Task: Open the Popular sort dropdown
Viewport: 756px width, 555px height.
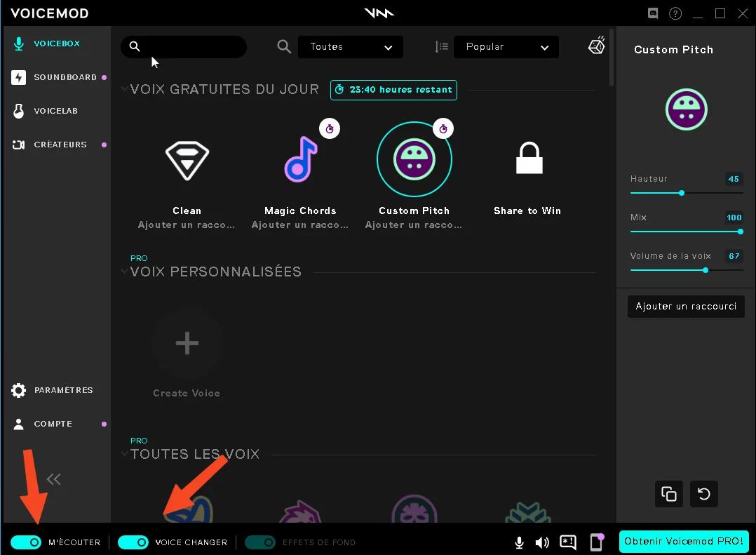Action: (506, 47)
